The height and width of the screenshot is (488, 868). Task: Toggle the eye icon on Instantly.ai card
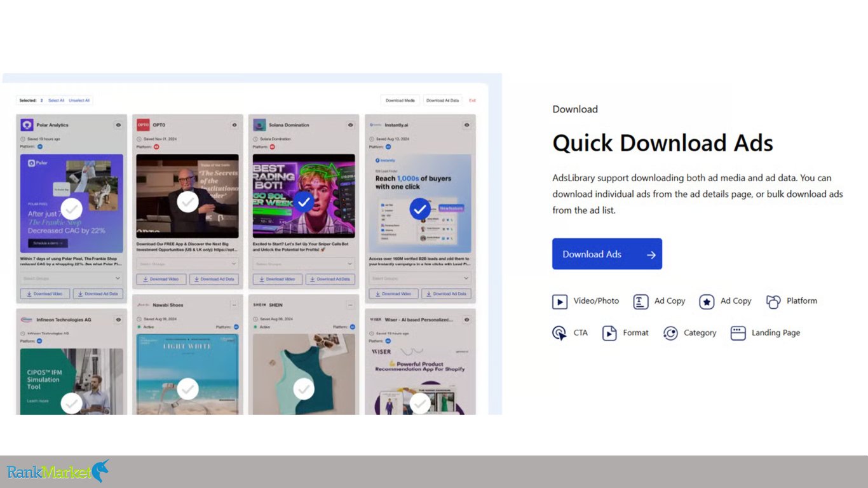(467, 125)
